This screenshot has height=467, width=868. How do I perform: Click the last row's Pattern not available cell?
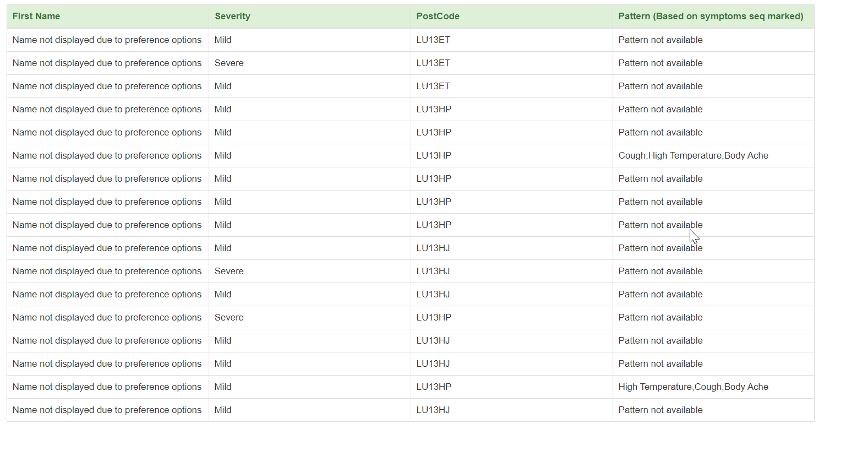tap(713, 410)
